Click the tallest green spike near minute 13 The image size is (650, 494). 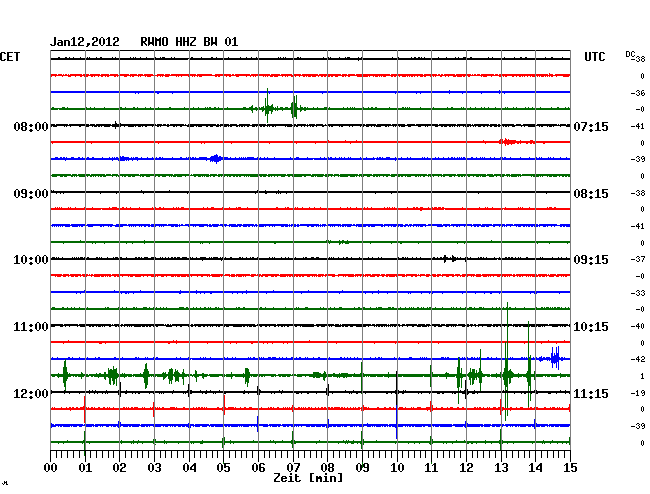click(507, 361)
